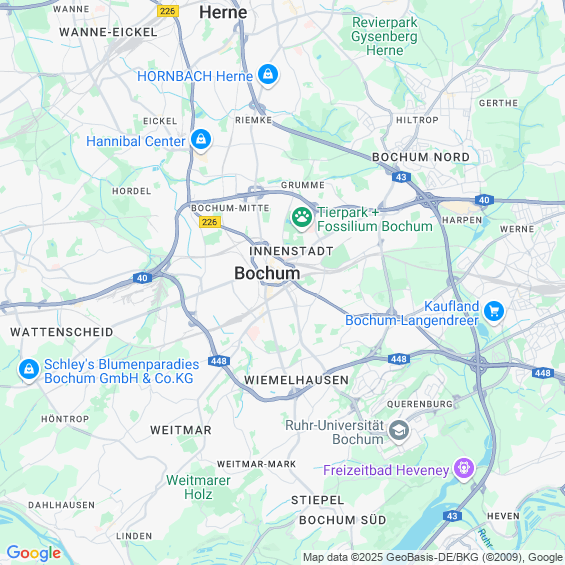Click the Kaufland Bochum-Langendreer text label
This screenshot has width=565, height=565.
pos(412,313)
